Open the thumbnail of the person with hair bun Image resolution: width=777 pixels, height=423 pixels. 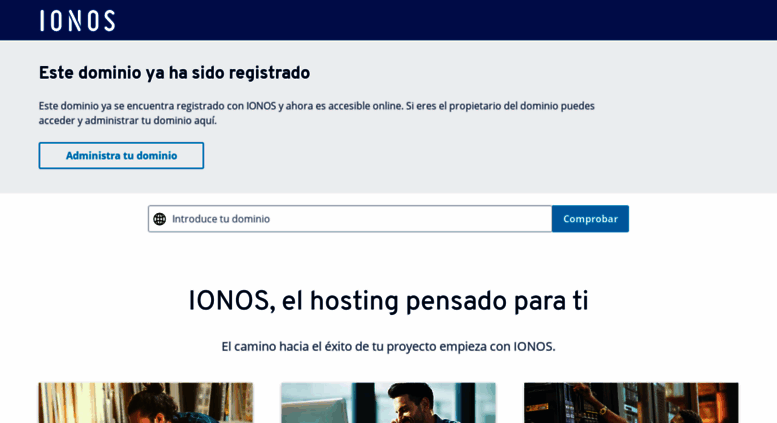[146, 403]
